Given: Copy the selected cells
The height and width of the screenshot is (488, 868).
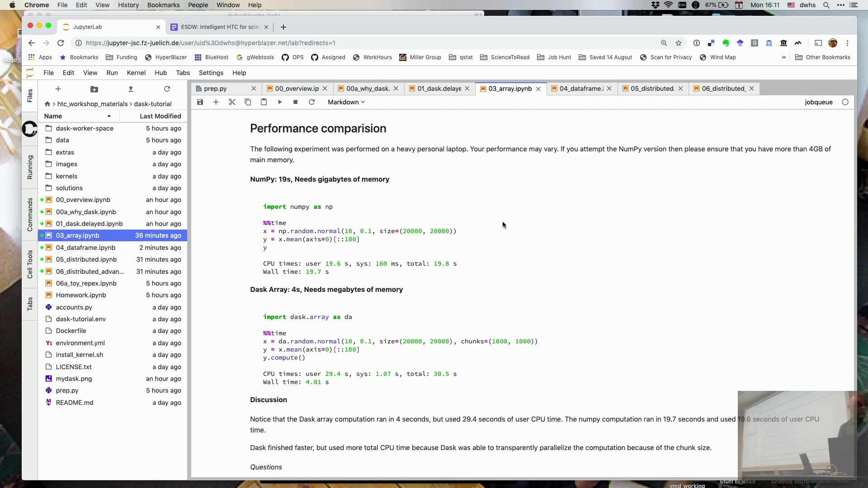Looking at the screenshot, I should (248, 102).
